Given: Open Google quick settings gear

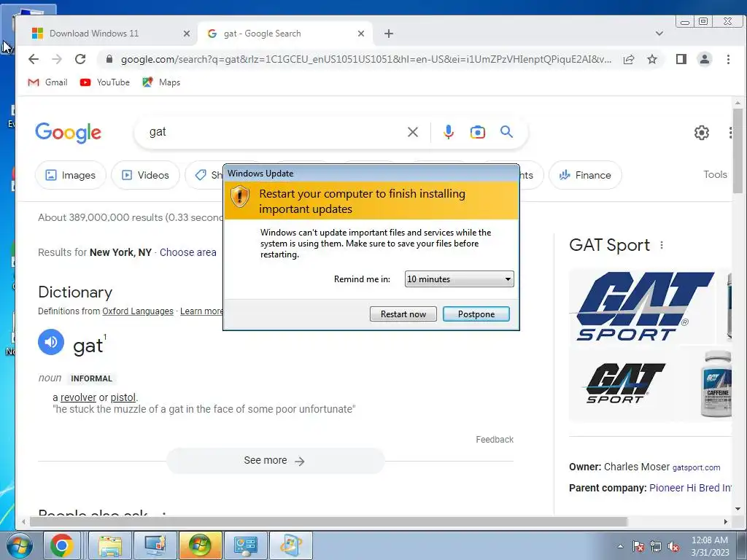Looking at the screenshot, I should point(701,133).
